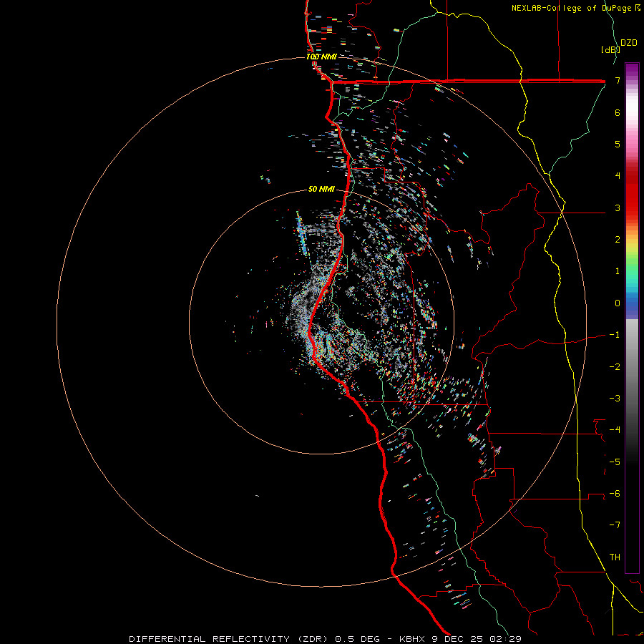The width and height of the screenshot is (644, 644).
Task: Click the 0 scale label
Action: pos(618,303)
